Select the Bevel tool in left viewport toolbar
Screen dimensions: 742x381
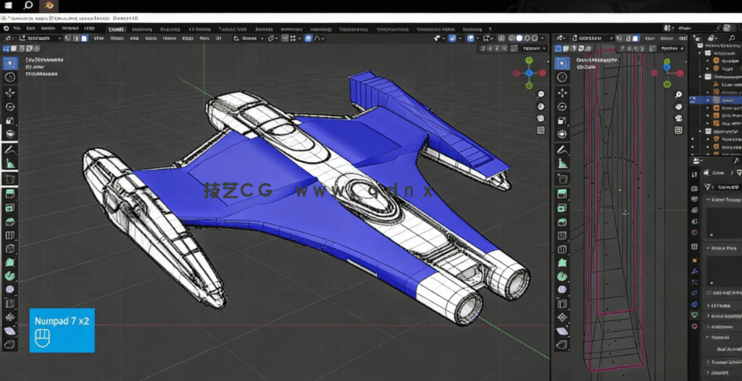tap(10, 222)
